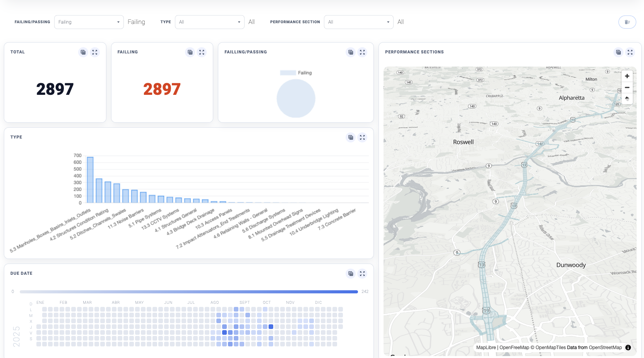The height and width of the screenshot is (358, 644).
Task: Show data table for TYPE chart
Action: 351,137
